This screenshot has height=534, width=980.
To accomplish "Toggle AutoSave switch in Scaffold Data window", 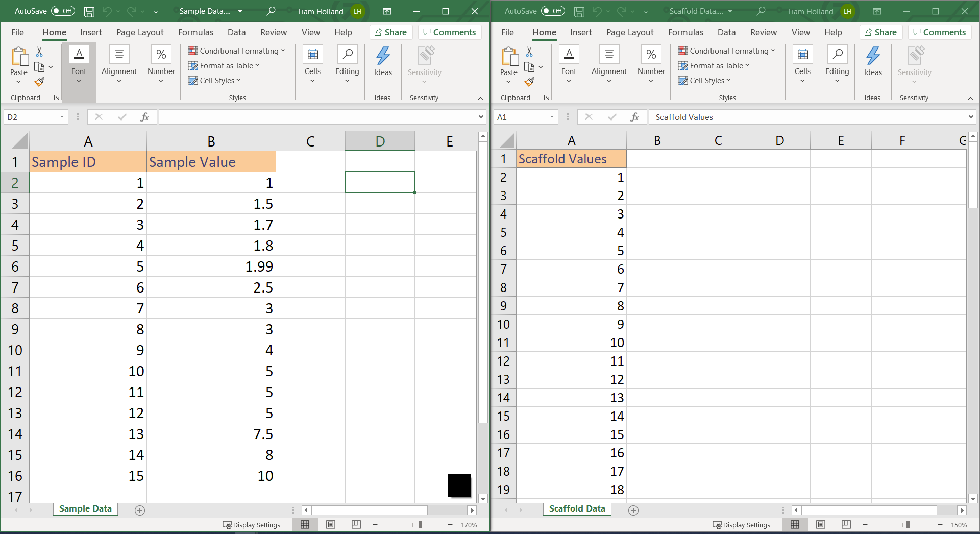I will [x=553, y=11].
